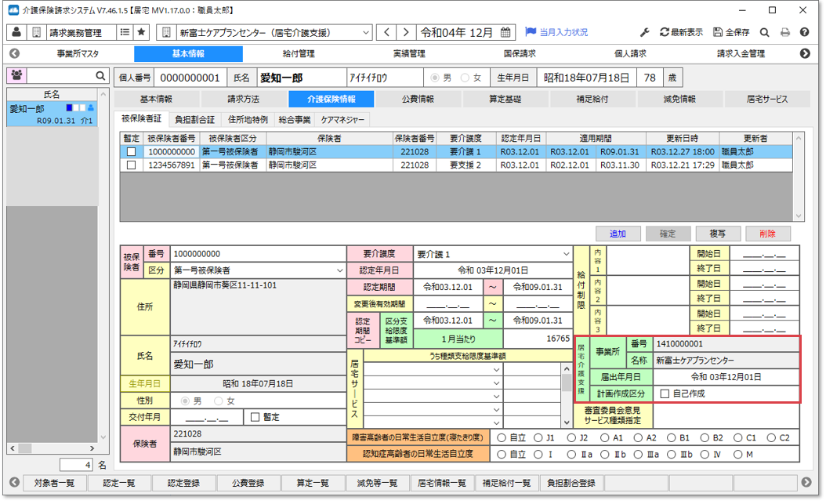Image resolution: width=826 pixels, height=504 pixels.
Task: Click bottom-left circular back arrow
Action: 15,482
